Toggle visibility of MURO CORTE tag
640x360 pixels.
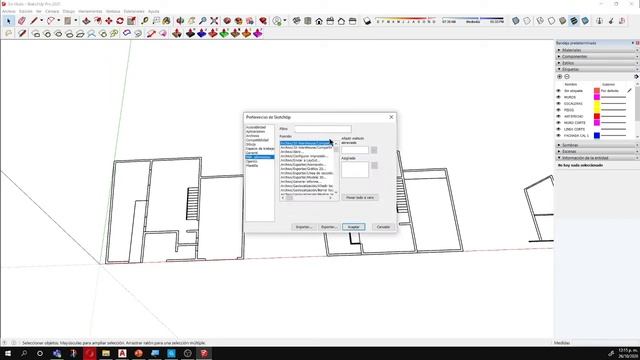click(559, 123)
